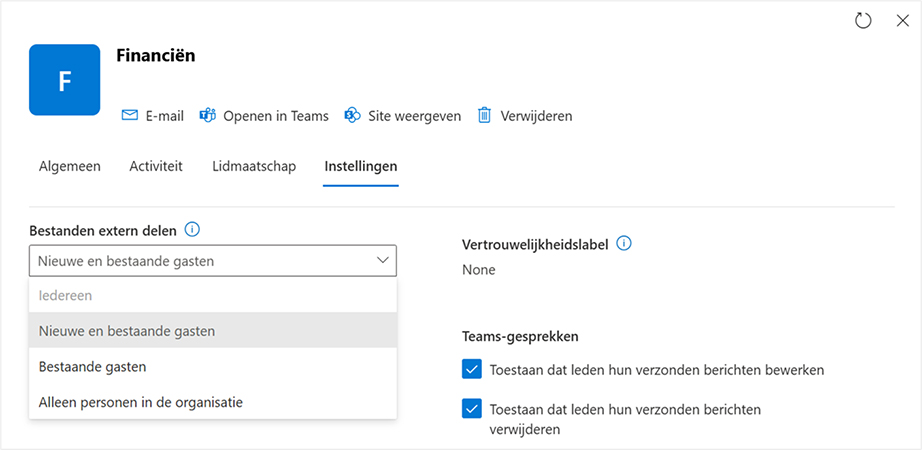Click info icon next to Bestanden extern delen
This screenshot has width=922, height=450.
[193, 230]
